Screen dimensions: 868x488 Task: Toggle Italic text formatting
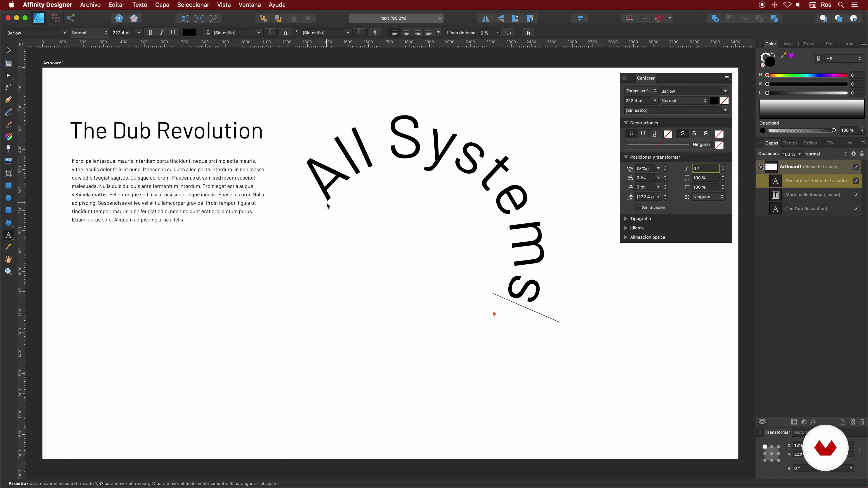[162, 33]
